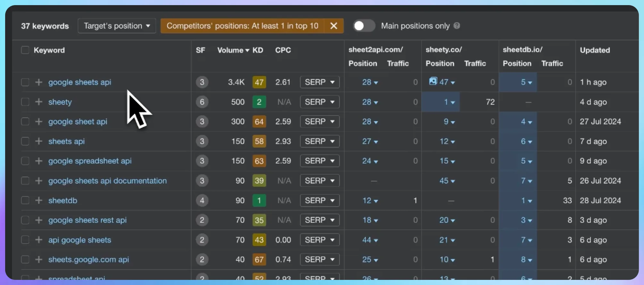Expand the SERP dropdown for 'sheetdb'
Image resolution: width=644 pixels, height=285 pixels.
(x=320, y=200)
